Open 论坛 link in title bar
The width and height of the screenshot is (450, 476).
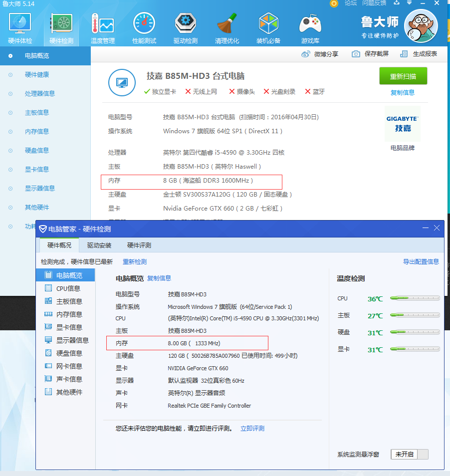click(x=351, y=3)
